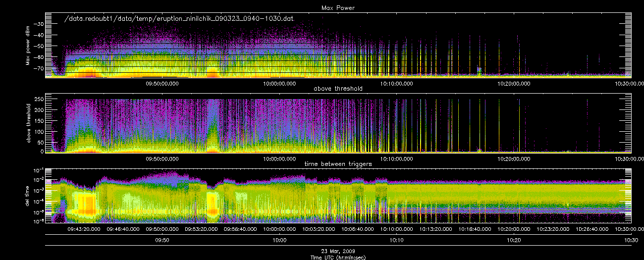Click the 09:46:40.000 time tick label
This screenshot has width=644, height=260.
click(123, 229)
